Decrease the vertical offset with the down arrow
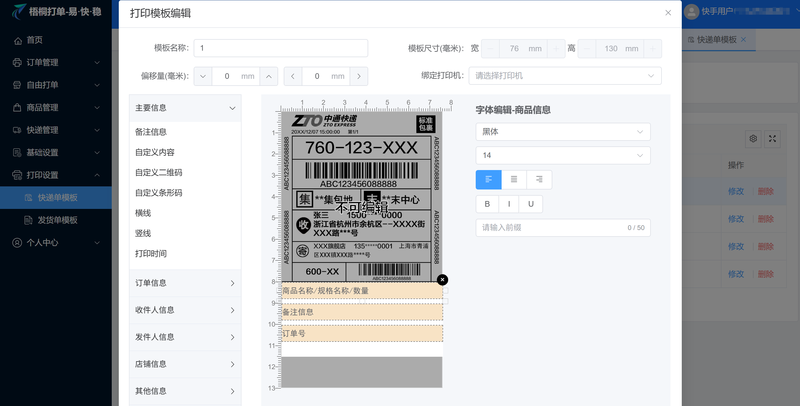 (x=203, y=76)
